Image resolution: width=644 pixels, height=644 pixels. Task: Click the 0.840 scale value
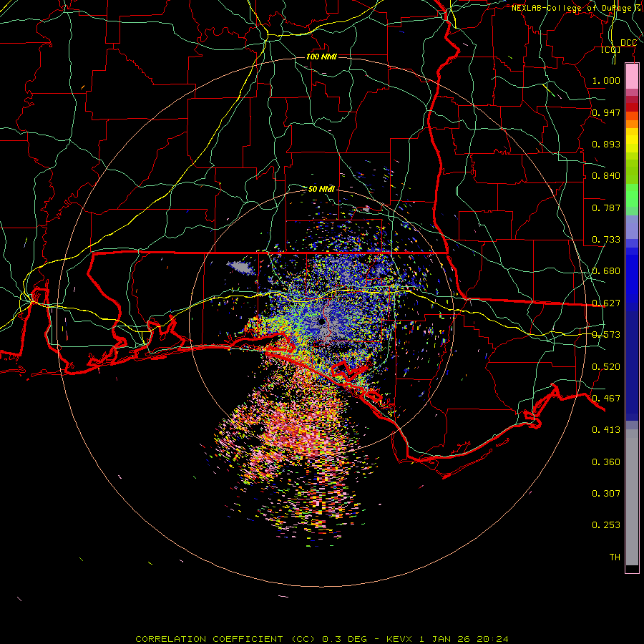click(606, 176)
